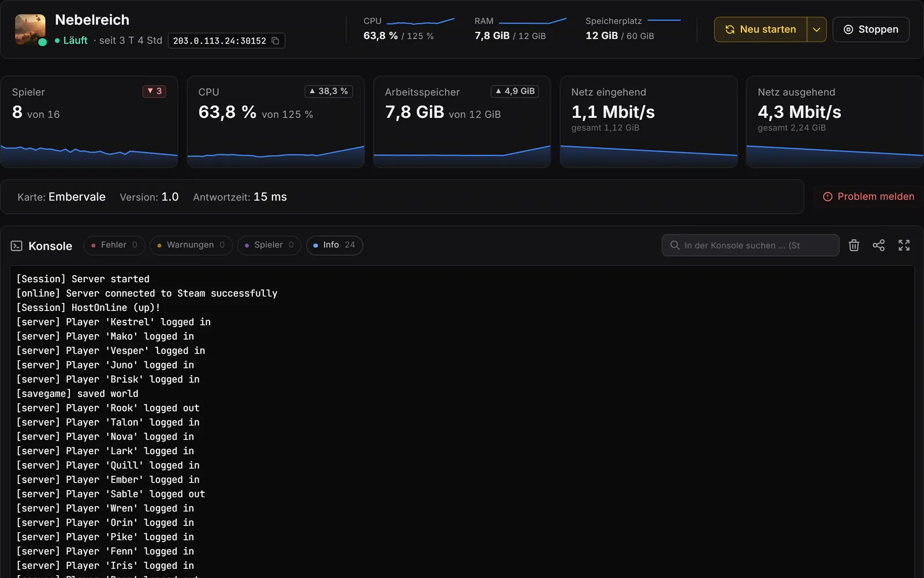Select log line Player 'Talon' logged in
The width and height of the screenshot is (924, 578).
pos(108,423)
